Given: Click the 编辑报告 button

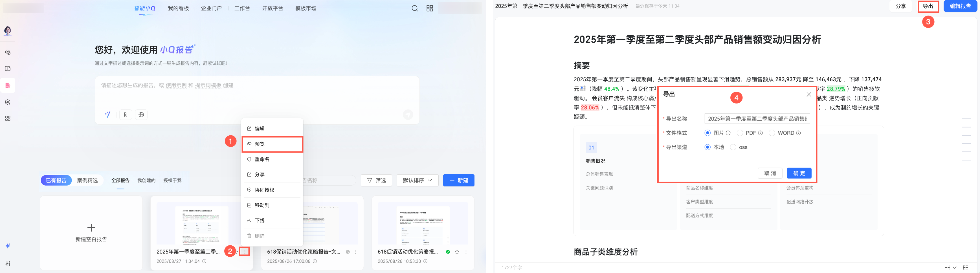Looking at the screenshot, I should (961, 6).
